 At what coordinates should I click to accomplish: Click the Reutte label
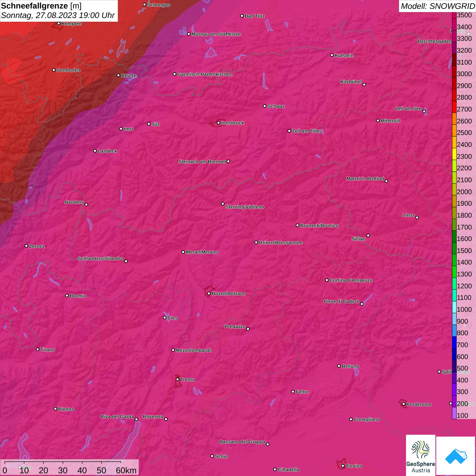[129, 75]
